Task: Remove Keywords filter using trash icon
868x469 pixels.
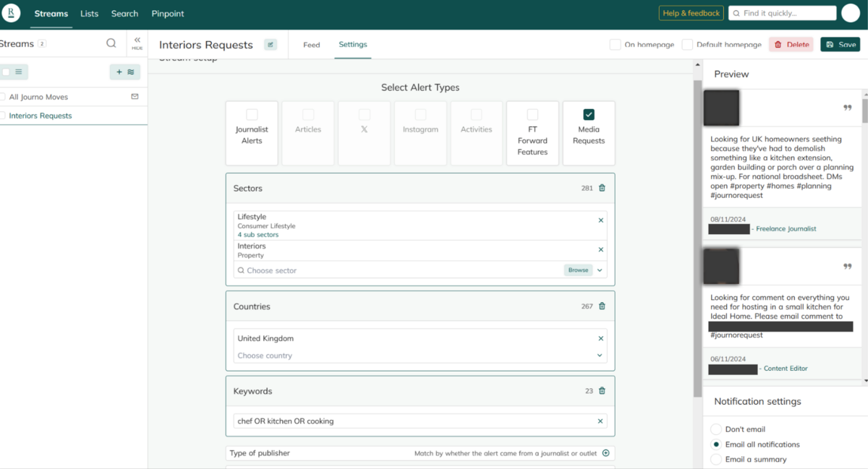Action: [x=602, y=391]
